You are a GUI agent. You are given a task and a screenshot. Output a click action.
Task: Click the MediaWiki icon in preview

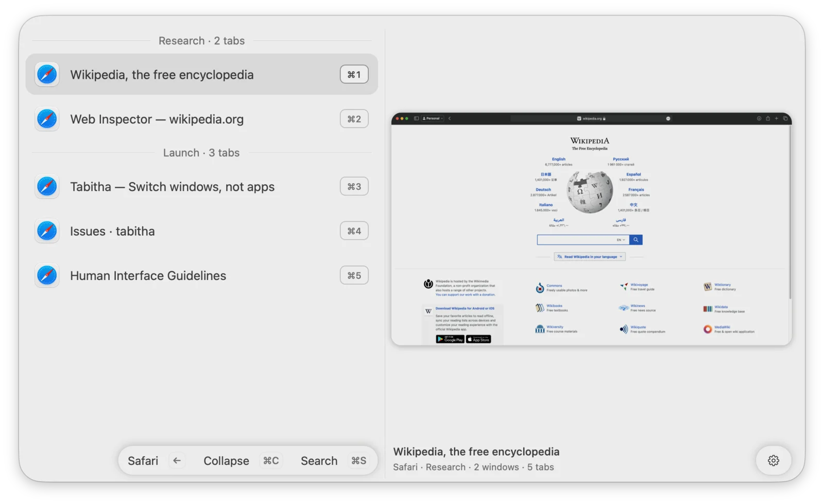click(708, 329)
